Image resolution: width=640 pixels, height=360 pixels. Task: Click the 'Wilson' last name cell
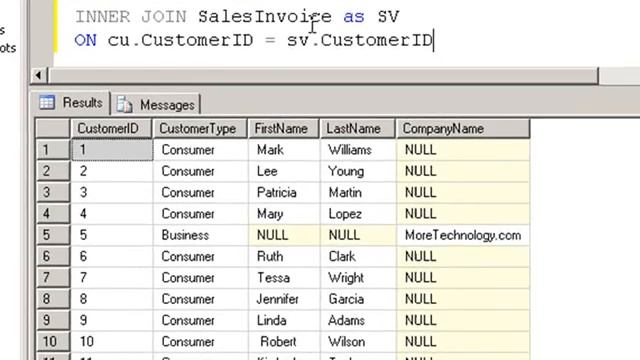point(358,341)
